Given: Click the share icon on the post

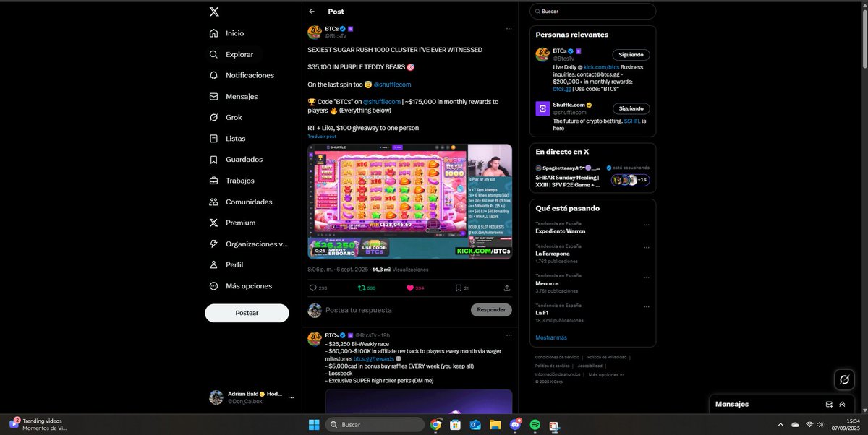Looking at the screenshot, I should click(x=506, y=288).
